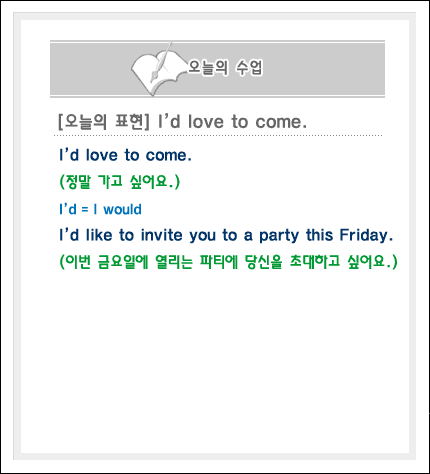The image size is (430, 474).
Task: Select the word Friday in the invitation sentence
Action: click(366, 235)
